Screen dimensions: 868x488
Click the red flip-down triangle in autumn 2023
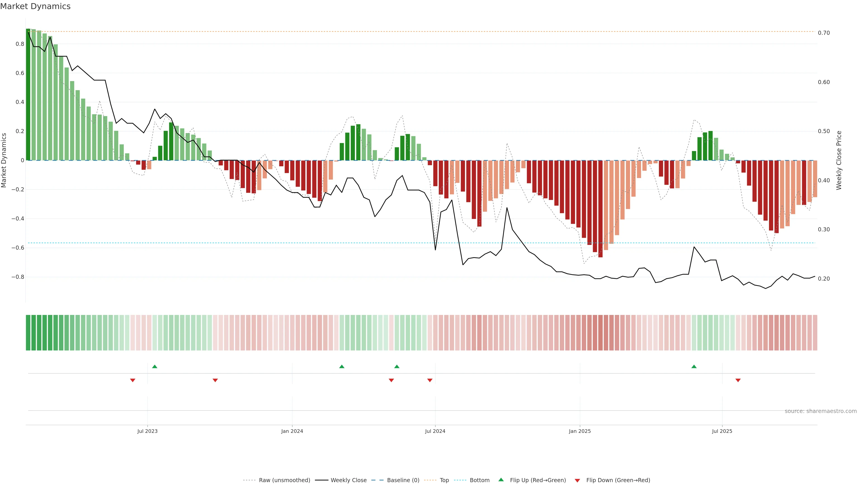[x=215, y=380]
